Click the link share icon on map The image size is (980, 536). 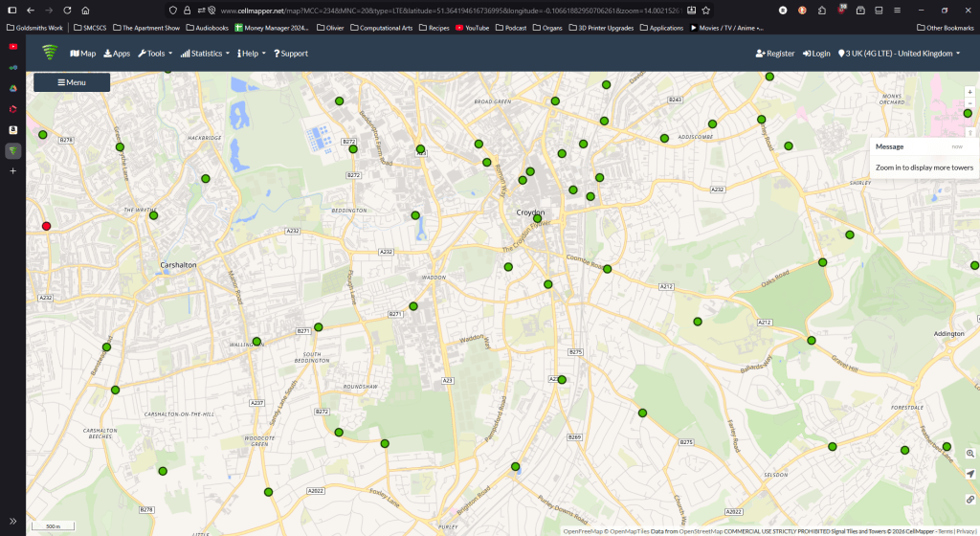coord(970,499)
